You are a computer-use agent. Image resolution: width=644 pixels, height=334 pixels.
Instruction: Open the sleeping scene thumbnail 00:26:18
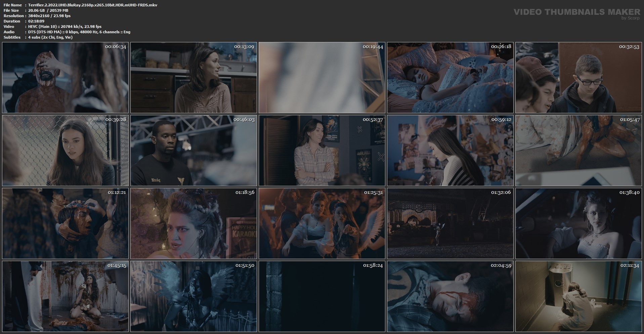[x=450, y=78]
